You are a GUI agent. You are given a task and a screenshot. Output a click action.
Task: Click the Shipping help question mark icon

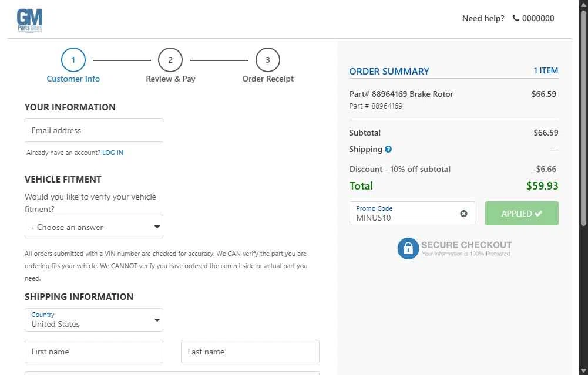(388, 149)
